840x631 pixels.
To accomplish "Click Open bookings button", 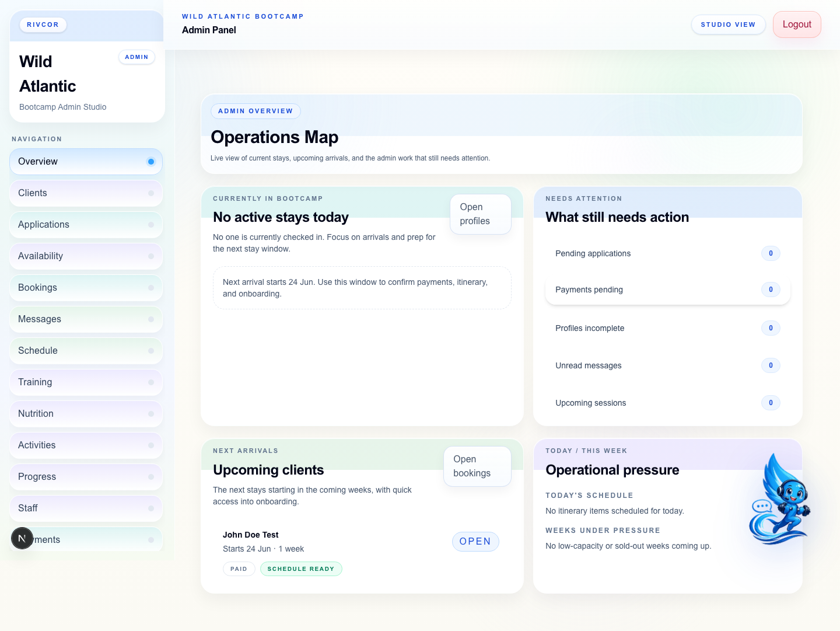I will tap(477, 466).
